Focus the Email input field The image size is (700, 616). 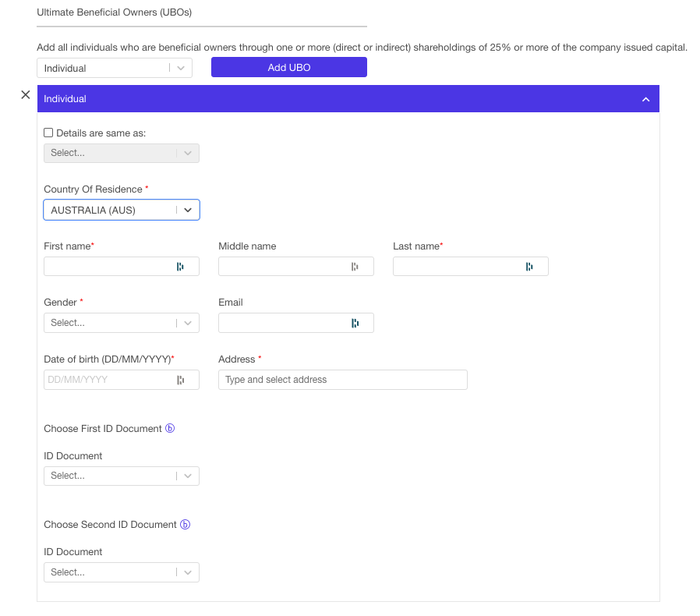296,323
